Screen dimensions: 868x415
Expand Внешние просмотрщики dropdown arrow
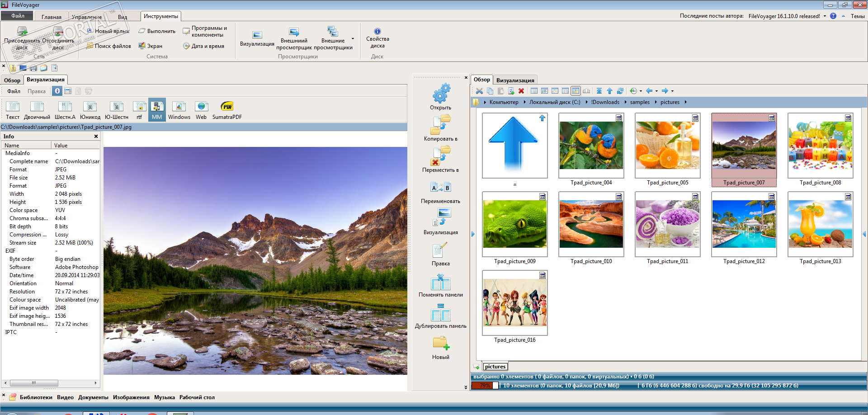click(x=353, y=39)
